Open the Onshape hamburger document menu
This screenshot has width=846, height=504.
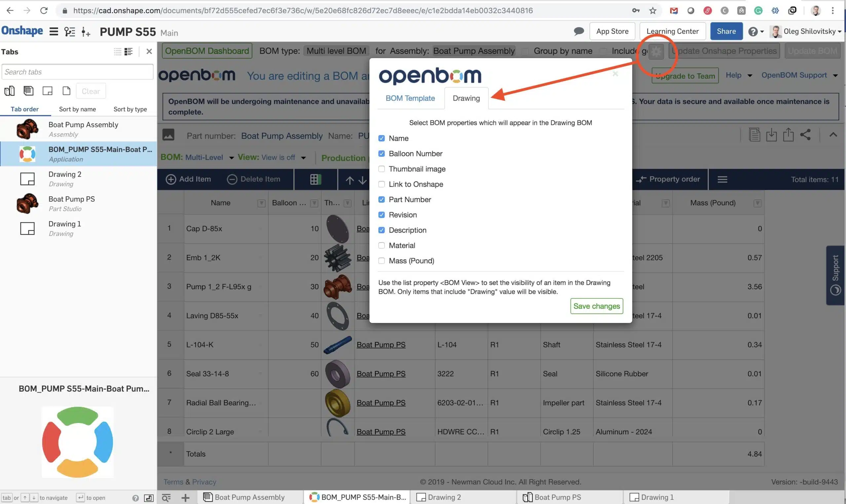tap(54, 32)
